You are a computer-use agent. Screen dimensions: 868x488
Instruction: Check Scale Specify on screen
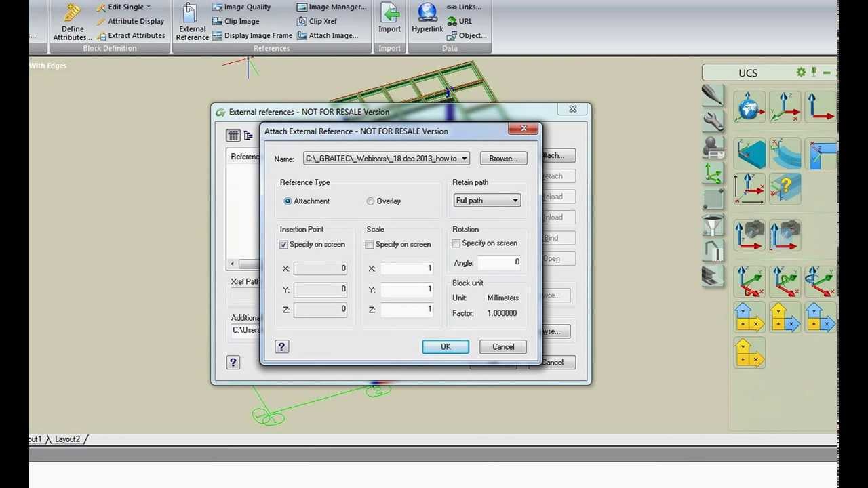coord(370,245)
